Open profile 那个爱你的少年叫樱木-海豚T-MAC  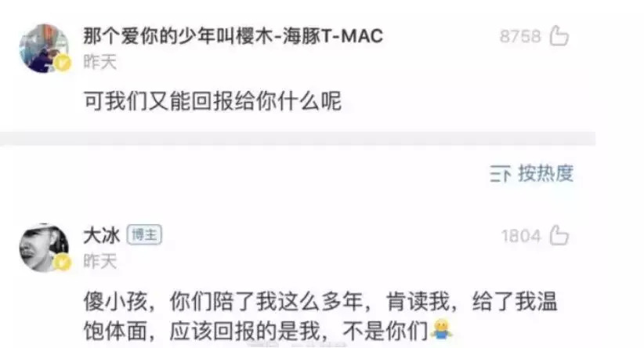(233, 36)
